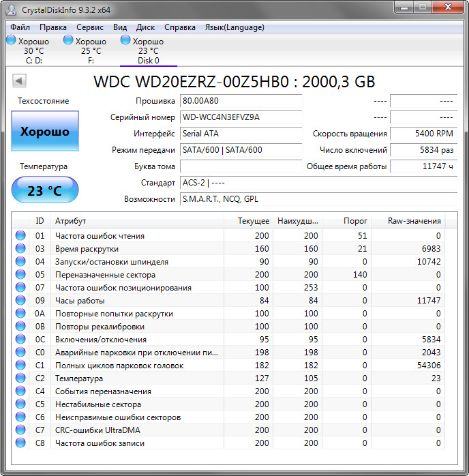Click the 23 °C temperature button
Image resolution: width=469 pixels, height=476 pixels.
click(45, 190)
